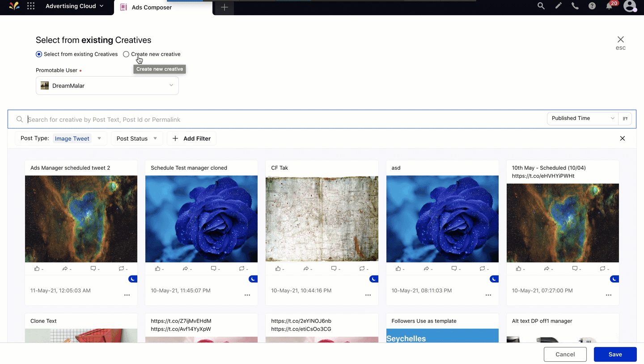Click the pencil compose icon in top bar
This screenshot has width=644, height=364.
point(558,6)
